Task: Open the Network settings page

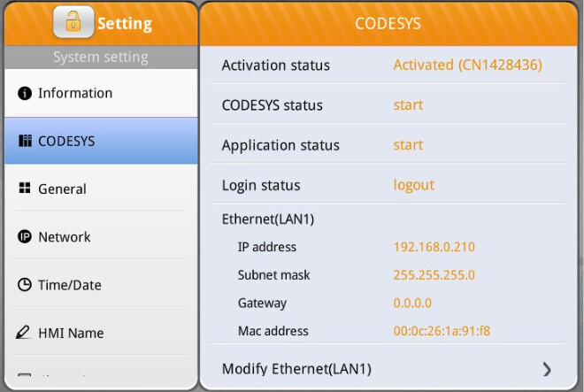Action: (64, 236)
